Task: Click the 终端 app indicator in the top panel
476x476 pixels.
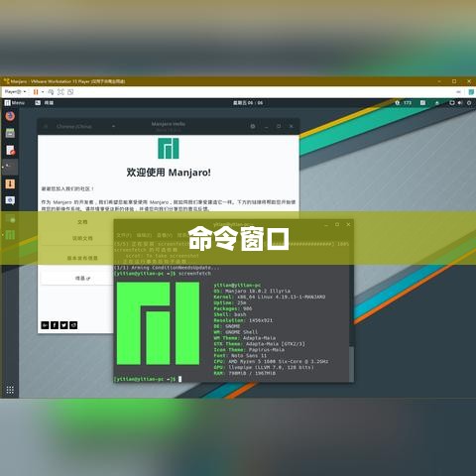Action: (x=45, y=103)
